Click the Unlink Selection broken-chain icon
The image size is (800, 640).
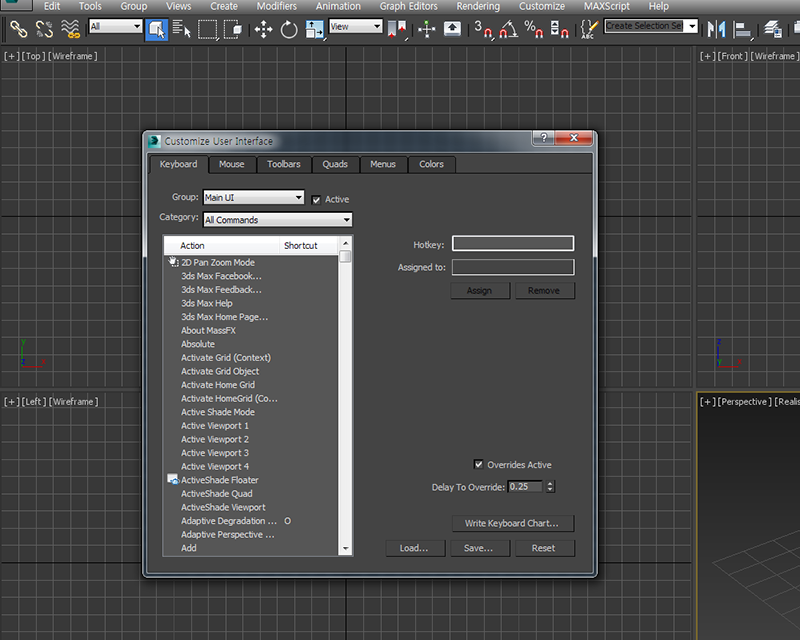pyautogui.click(x=44, y=29)
